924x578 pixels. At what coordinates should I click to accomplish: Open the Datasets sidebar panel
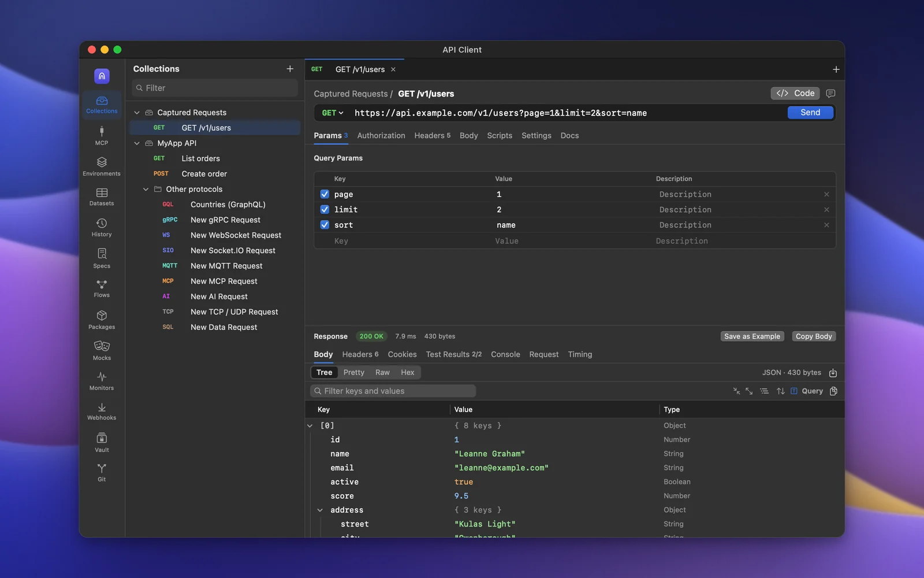pyautogui.click(x=102, y=197)
